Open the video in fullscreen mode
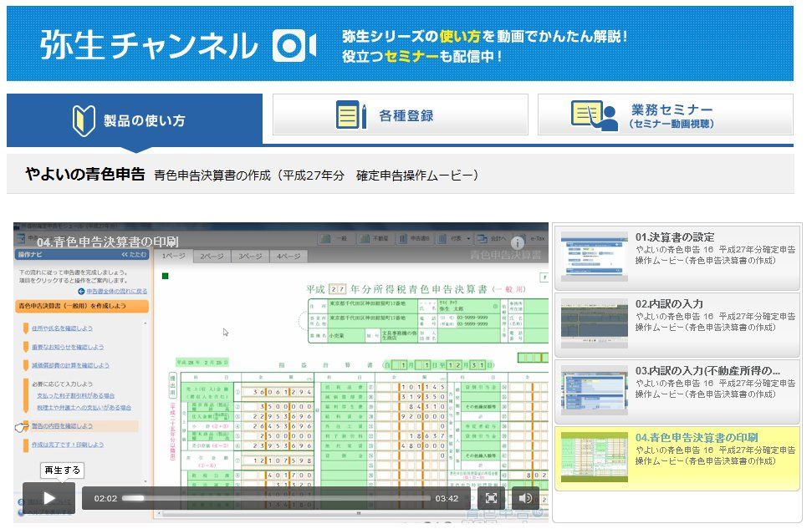The image size is (812, 529). point(491,498)
